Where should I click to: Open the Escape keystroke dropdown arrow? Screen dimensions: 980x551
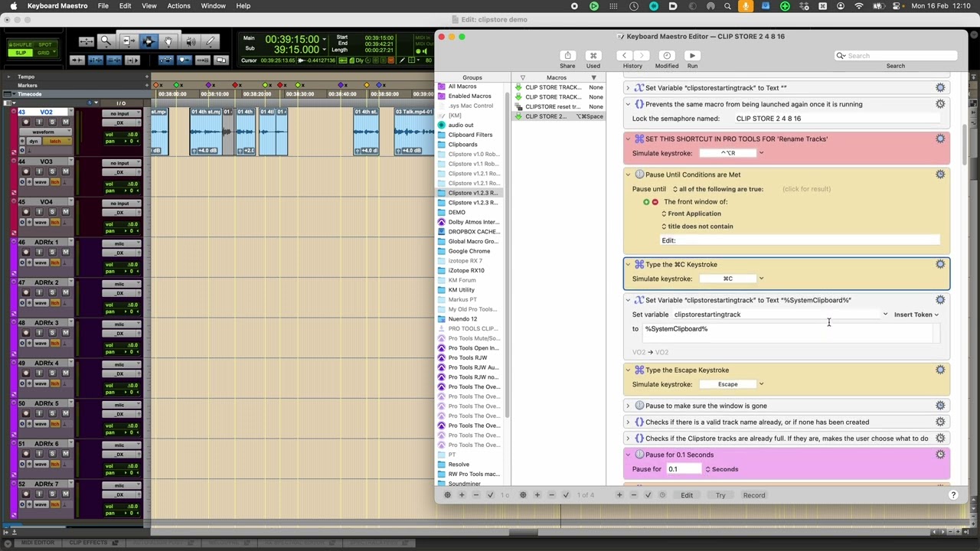(x=761, y=384)
